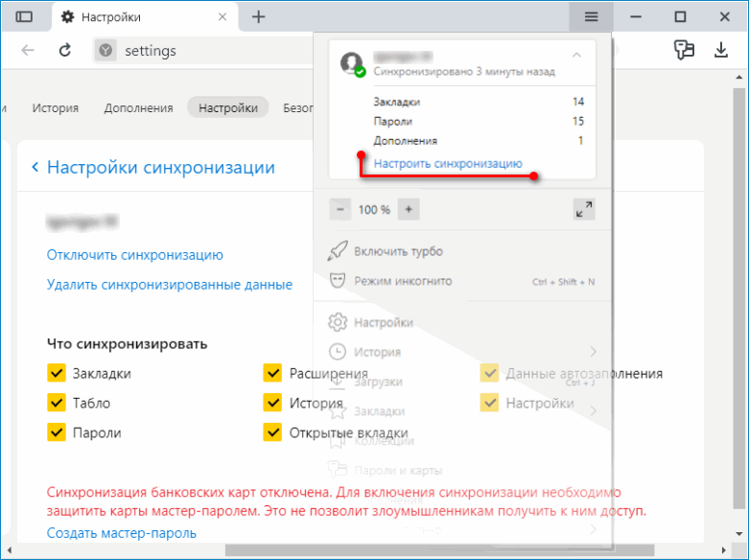The height and width of the screenshot is (560, 749).
Task: Uncheck the Закладки sync checkbox
Action: (x=56, y=373)
